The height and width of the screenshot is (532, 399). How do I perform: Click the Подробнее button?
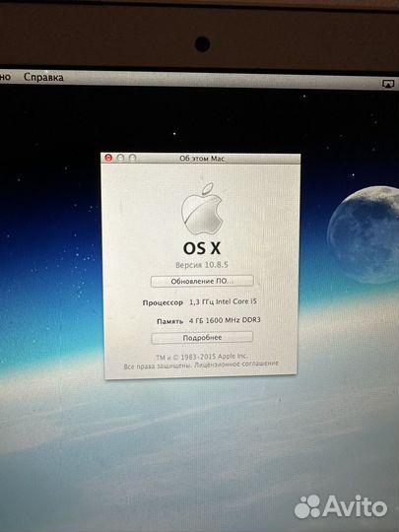point(202,338)
